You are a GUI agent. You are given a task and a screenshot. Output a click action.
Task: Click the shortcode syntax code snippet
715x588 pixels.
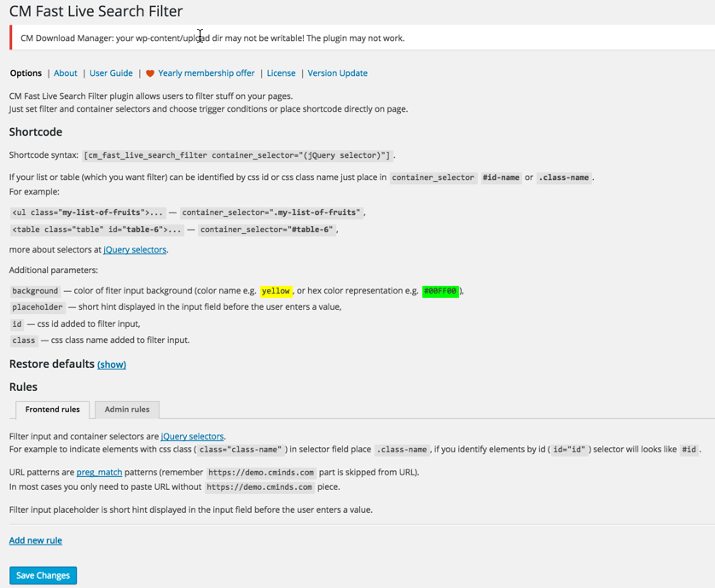237,155
